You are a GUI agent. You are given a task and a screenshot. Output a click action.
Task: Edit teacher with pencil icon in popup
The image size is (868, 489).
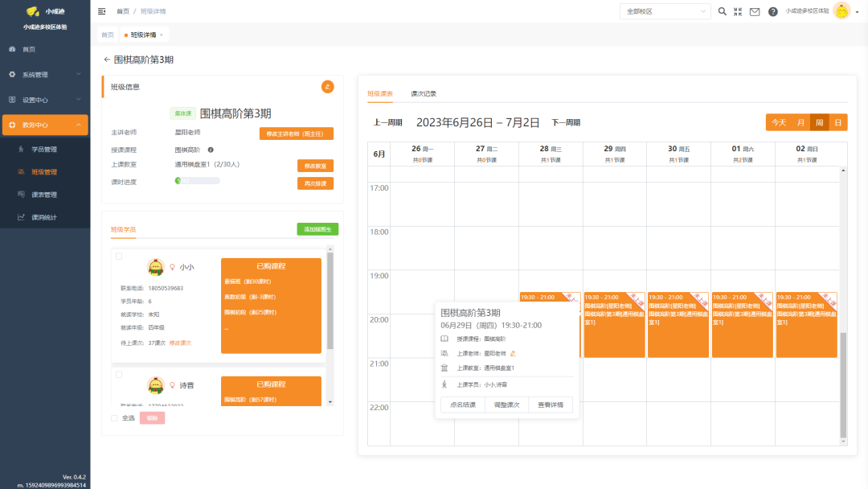tap(513, 353)
